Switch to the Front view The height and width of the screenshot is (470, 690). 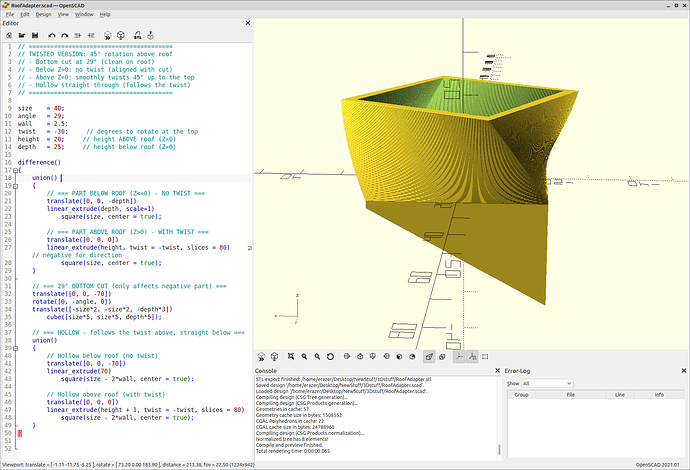pyautogui.click(x=399, y=356)
